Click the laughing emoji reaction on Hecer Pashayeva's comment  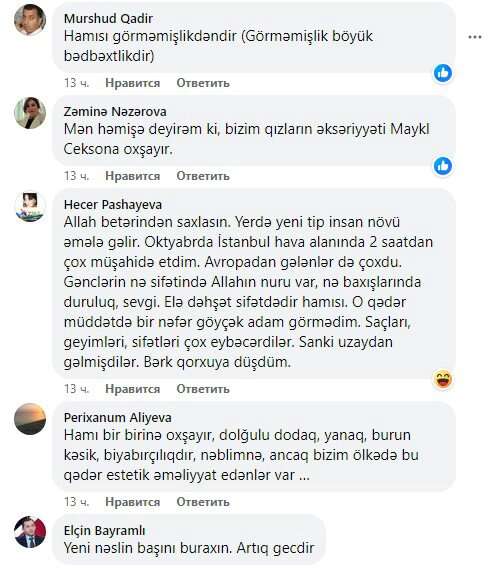[x=443, y=380]
